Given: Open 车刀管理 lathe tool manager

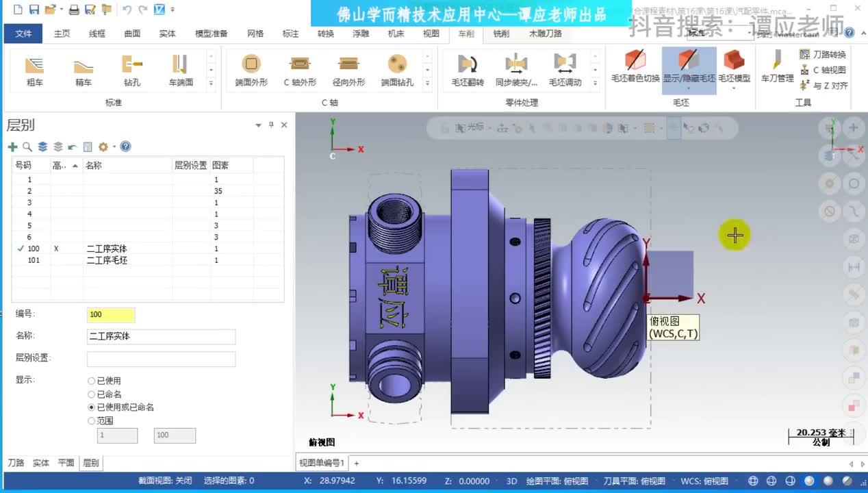Looking at the screenshot, I should (777, 66).
